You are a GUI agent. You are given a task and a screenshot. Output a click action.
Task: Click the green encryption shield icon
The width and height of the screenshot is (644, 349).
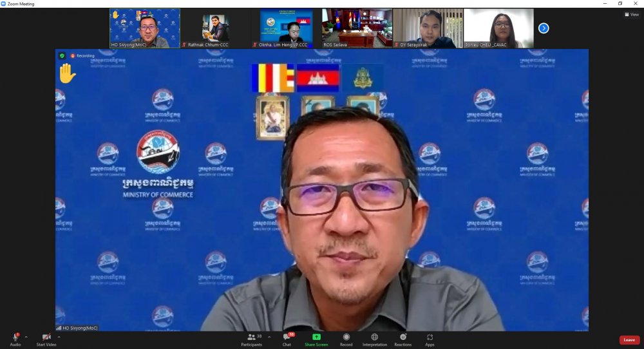(x=62, y=56)
